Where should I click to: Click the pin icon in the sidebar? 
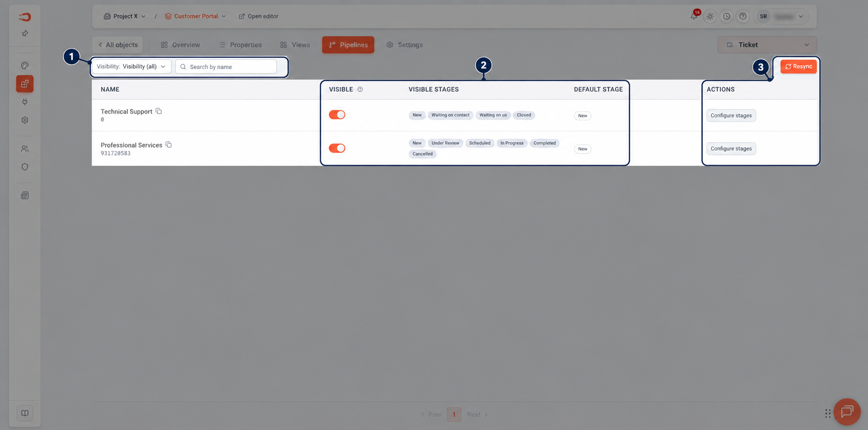click(25, 34)
